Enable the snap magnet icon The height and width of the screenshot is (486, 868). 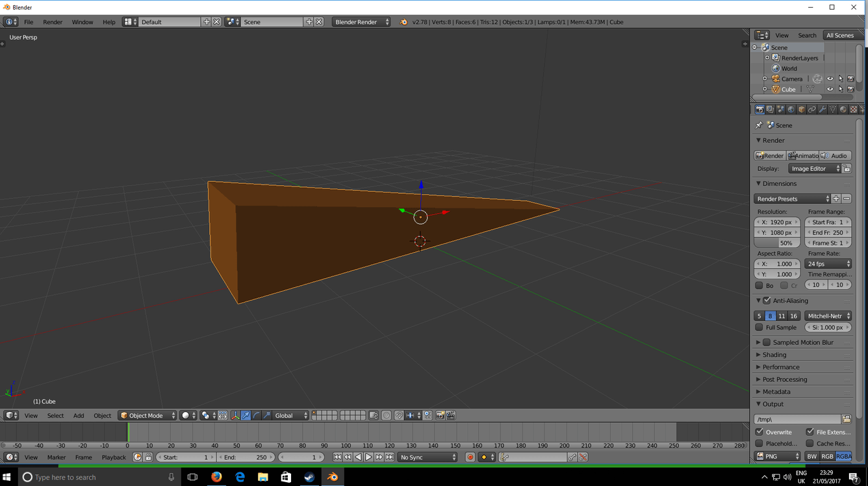[399, 415]
